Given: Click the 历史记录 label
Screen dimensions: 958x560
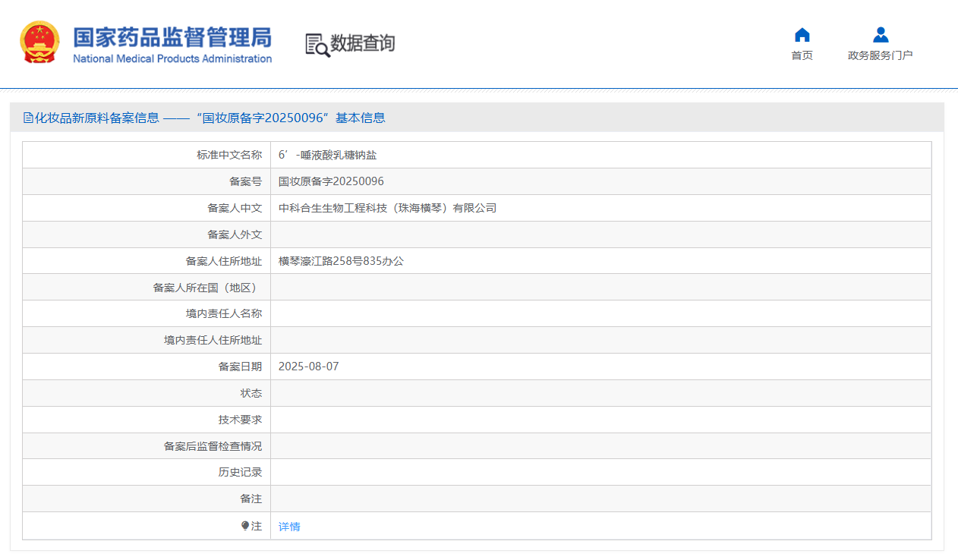Looking at the screenshot, I should pos(240,472).
